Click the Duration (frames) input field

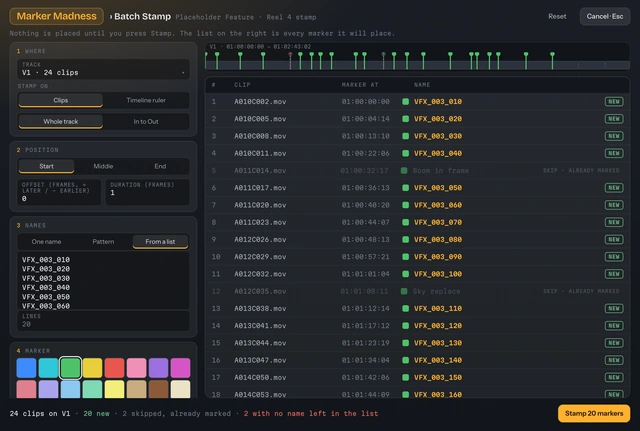click(147, 192)
